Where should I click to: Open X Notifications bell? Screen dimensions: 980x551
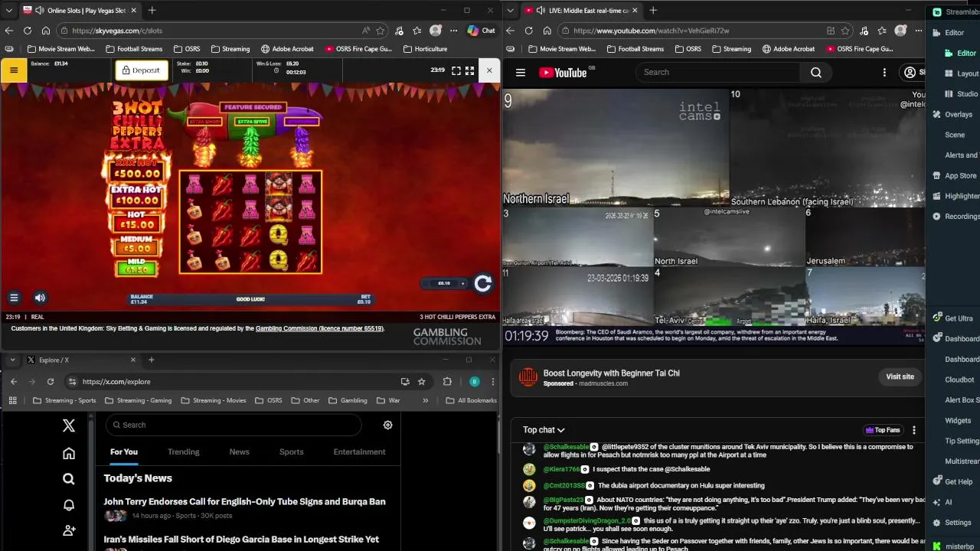69,505
